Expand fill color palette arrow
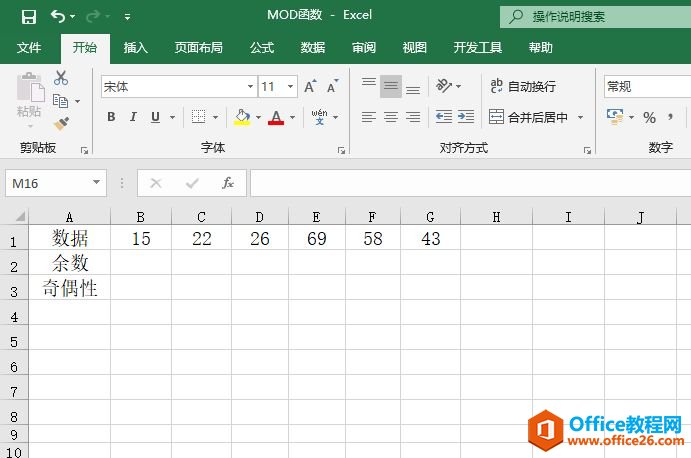The width and height of the screenshot is (691, 458). click(x=258, y=117)
